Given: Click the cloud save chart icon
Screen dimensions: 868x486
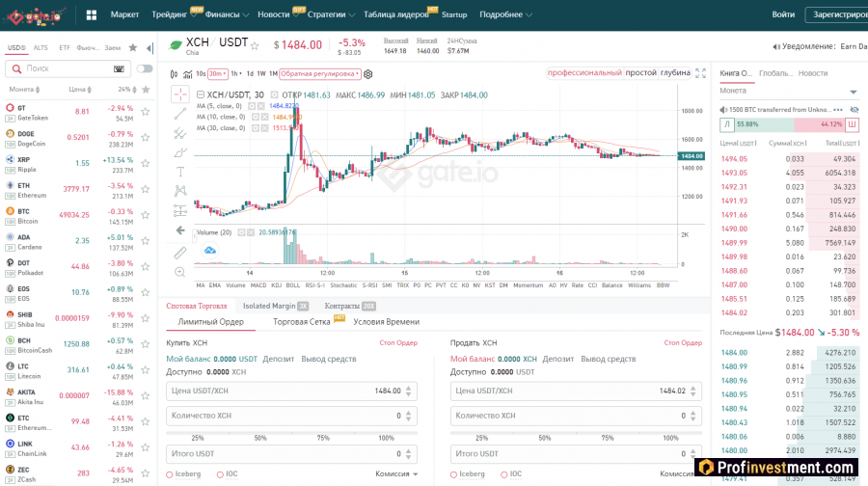Looking at the screenshot, I should [210, 250].
